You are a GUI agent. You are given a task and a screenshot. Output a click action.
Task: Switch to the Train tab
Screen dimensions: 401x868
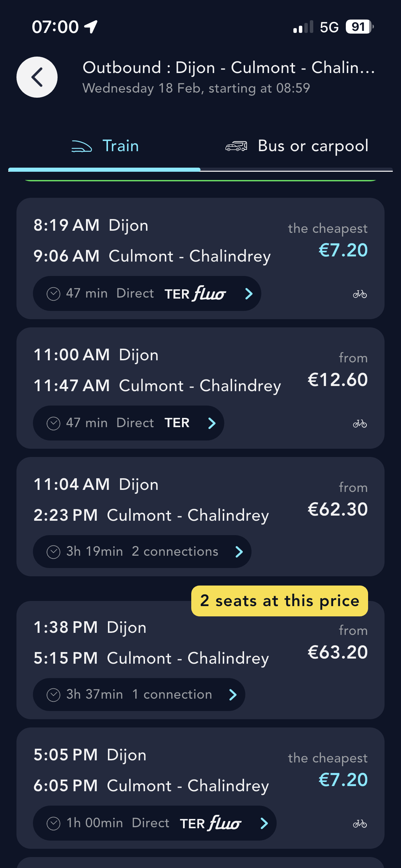[121, 146]
